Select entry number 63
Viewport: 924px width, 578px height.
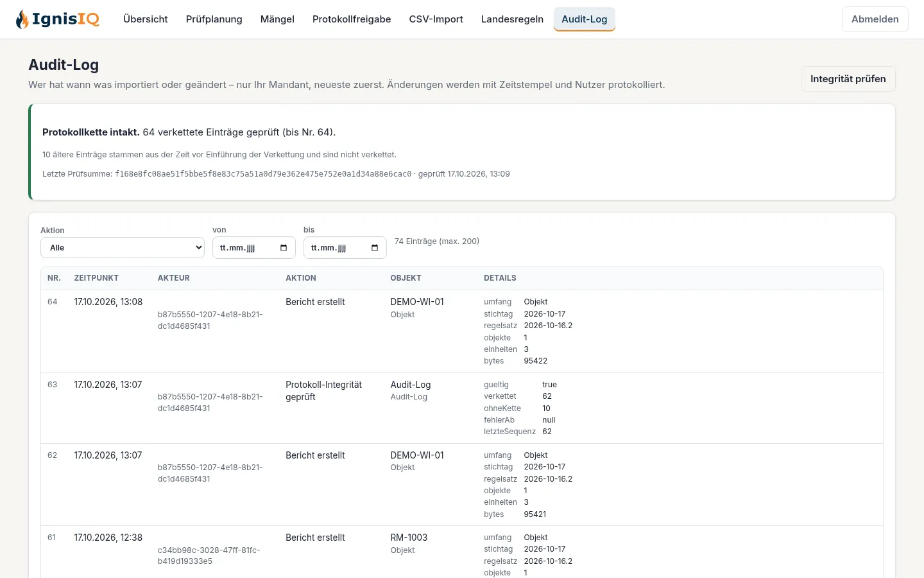53,385
